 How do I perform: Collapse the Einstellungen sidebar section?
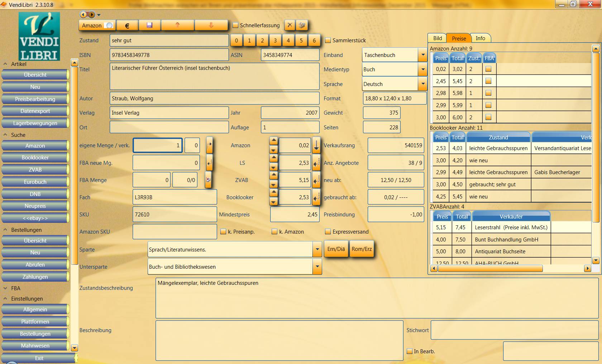(5, 299)
